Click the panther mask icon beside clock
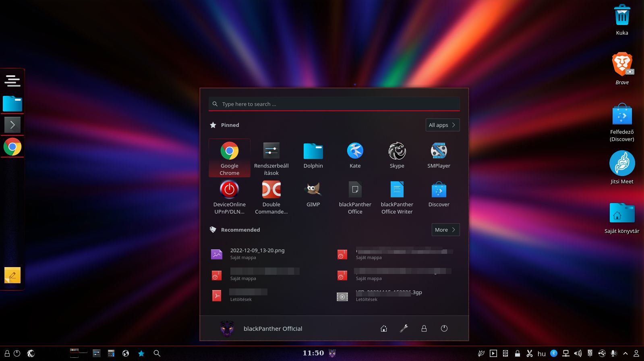644x361 pixels. click(x=332, y=353)
